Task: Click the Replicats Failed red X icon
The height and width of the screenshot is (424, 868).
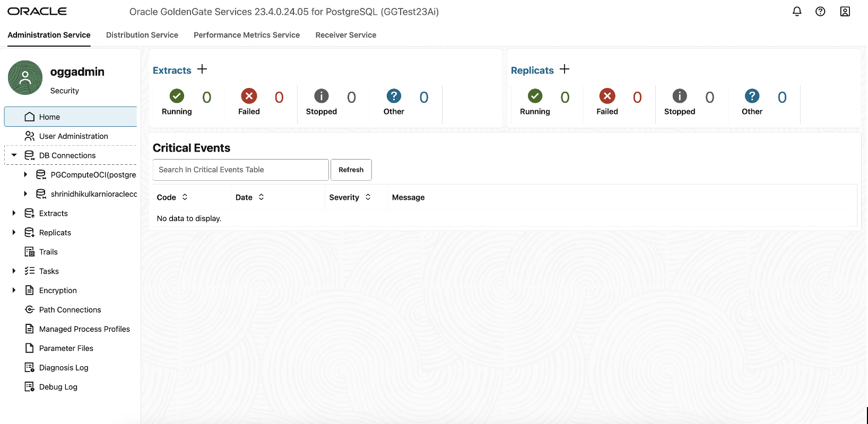Action: (607, 96)
